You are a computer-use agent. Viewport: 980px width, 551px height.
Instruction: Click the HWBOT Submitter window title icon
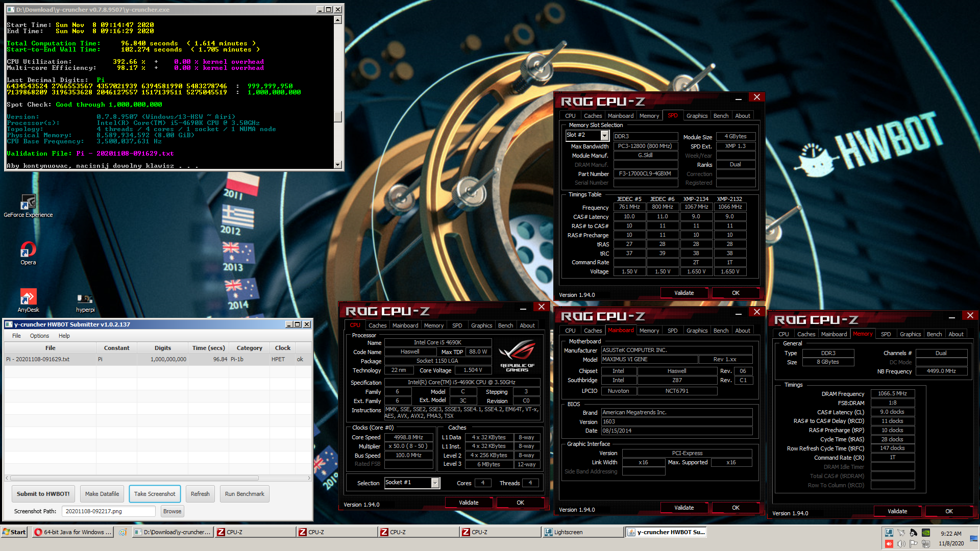[9, 324]
